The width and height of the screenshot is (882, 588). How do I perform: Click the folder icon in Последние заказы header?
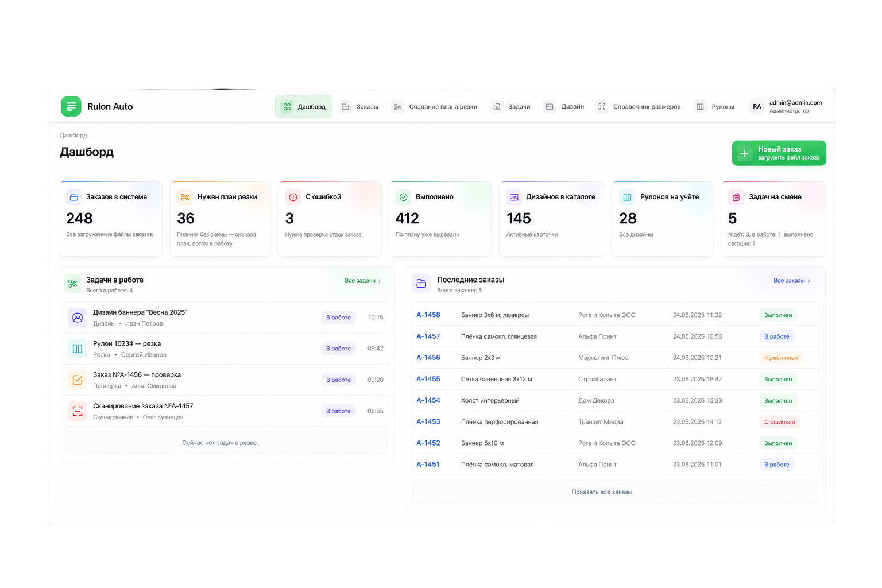tap(421, 284)
